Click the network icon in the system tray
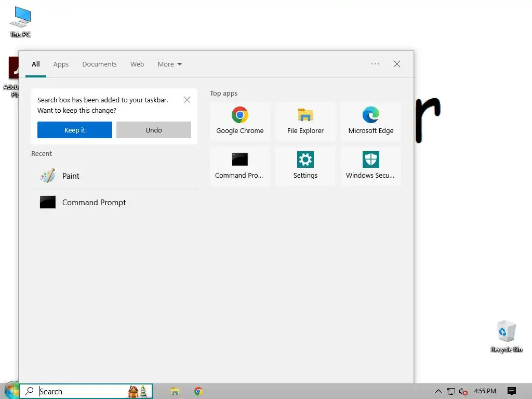The width and height of the screenshot is (532, 399). pyautogui.click(x=450, y=391)
